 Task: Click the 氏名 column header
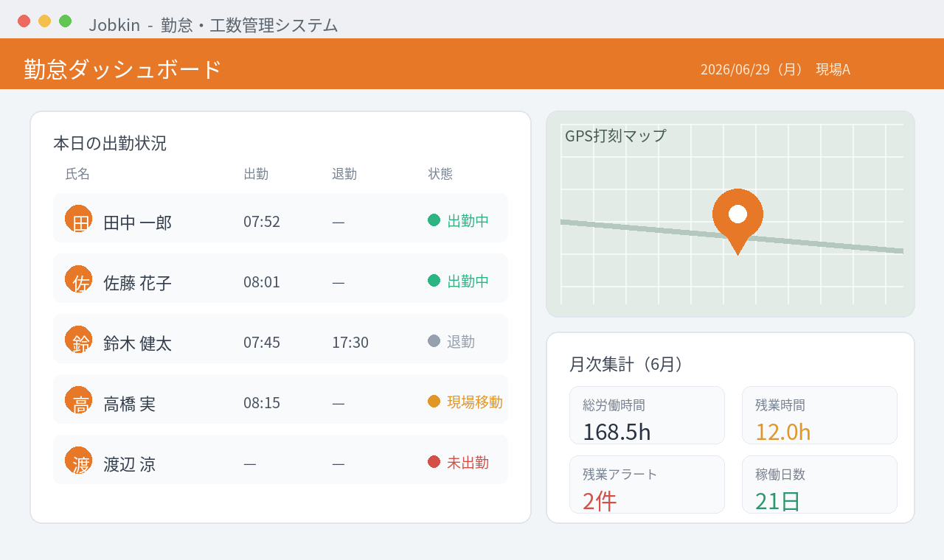tap(77, 174)
